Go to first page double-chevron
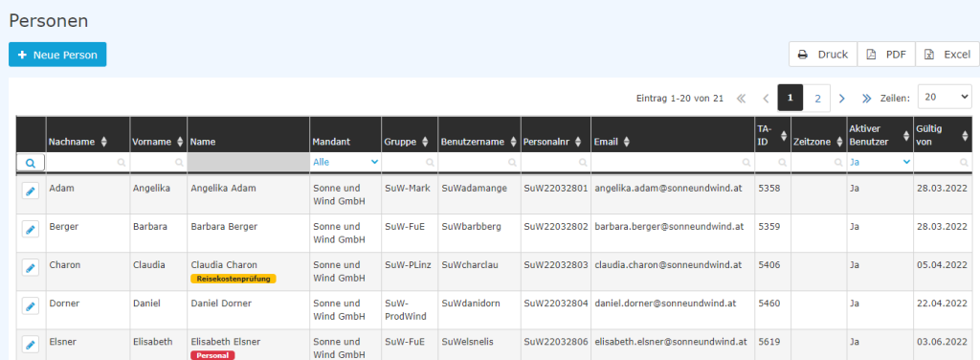This screenshot has width=980, height=360. [x=742, y=98]
